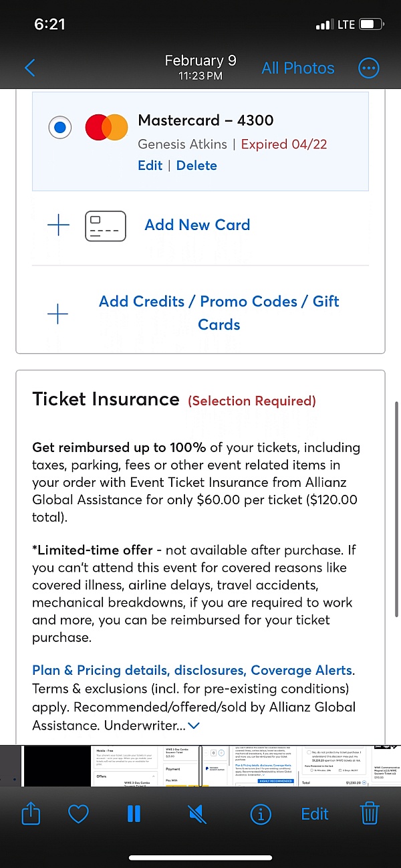401x868 pixels.
Task: Tap the February 9 date heading
Action: [200, 60]
